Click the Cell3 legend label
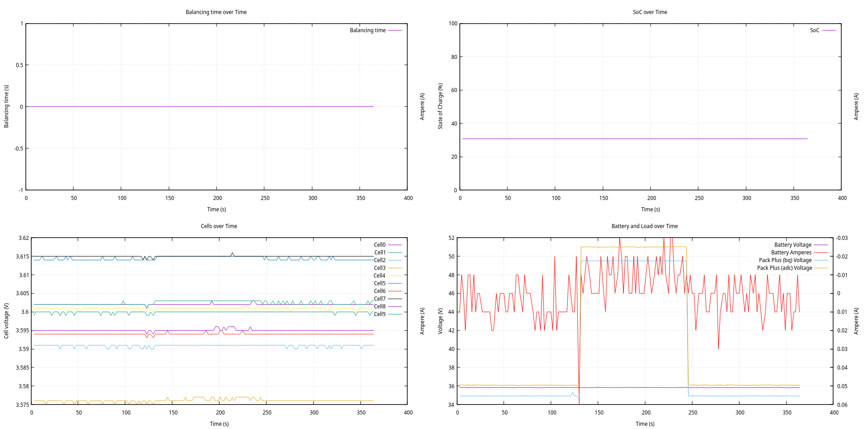Viewport: 868px width, 429px height. 380,268
